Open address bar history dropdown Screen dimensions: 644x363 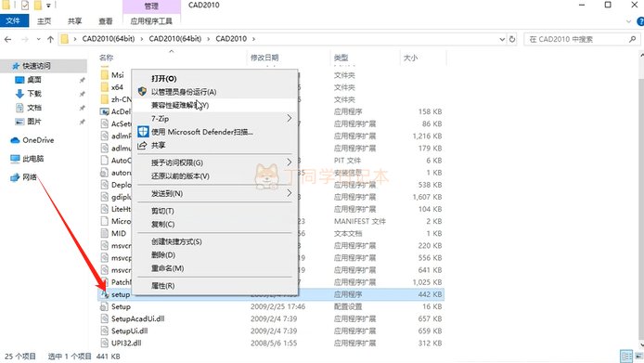pos(502,39)
